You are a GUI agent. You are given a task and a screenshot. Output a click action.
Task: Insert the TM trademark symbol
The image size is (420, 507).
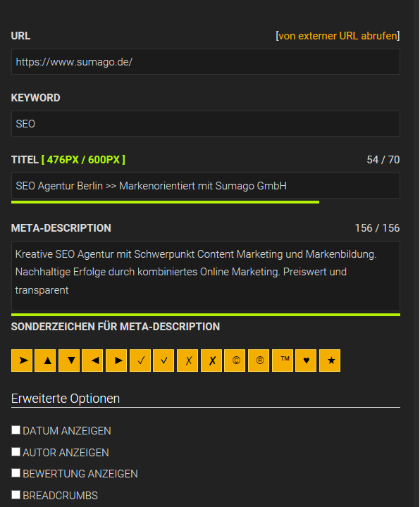(x=283, y=361)
